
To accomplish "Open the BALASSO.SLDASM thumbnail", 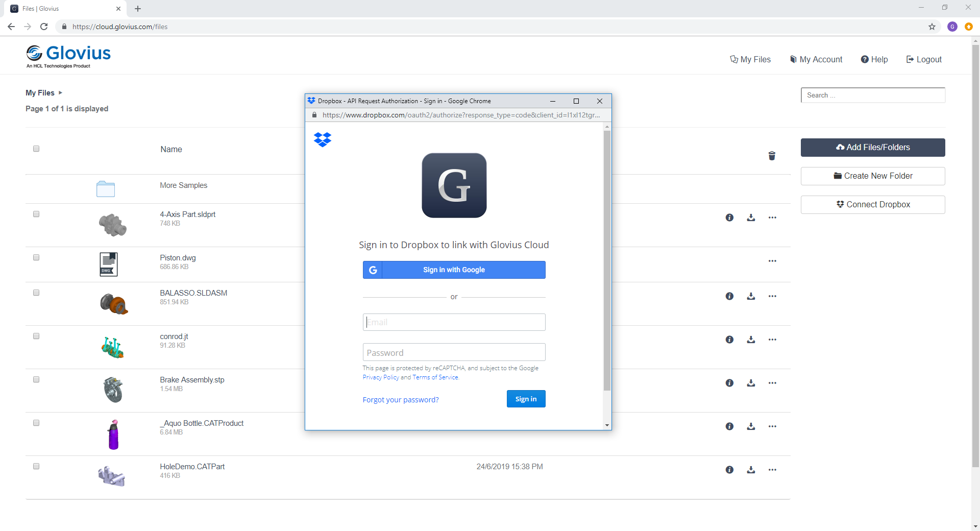I will (113, 304).
